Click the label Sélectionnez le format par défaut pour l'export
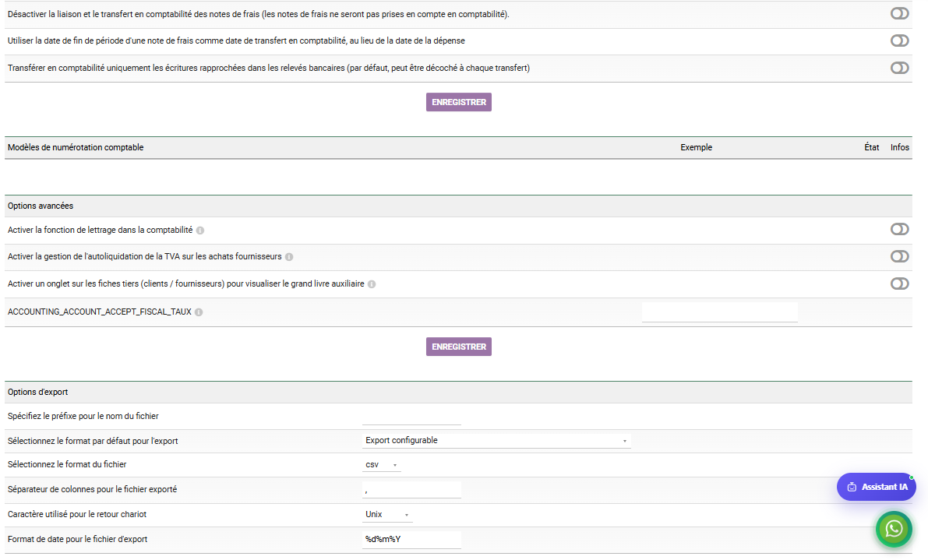 pos(93,441)
